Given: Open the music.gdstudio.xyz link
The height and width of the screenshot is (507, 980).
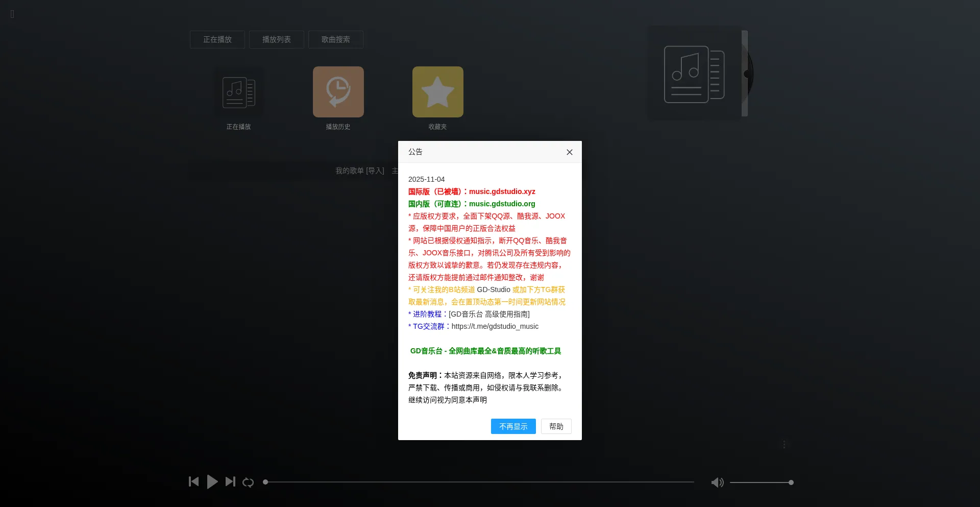Looking at the screenshot, I should [x=502, y=191].
